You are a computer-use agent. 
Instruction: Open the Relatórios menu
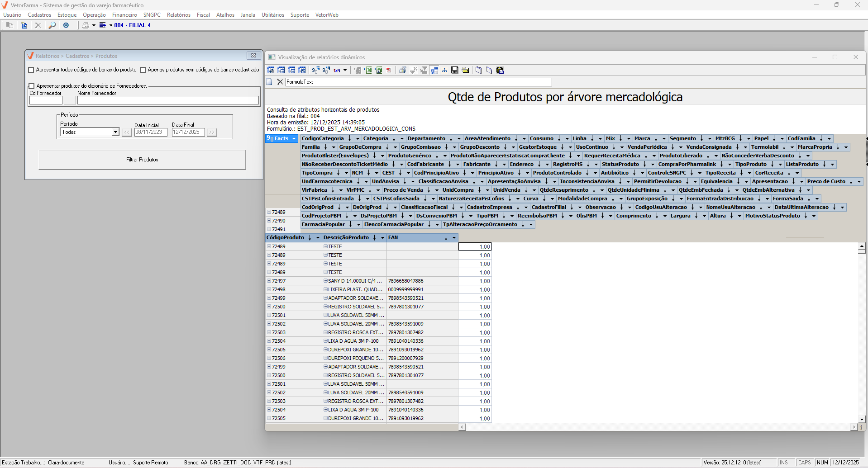[x=178, y=15]
